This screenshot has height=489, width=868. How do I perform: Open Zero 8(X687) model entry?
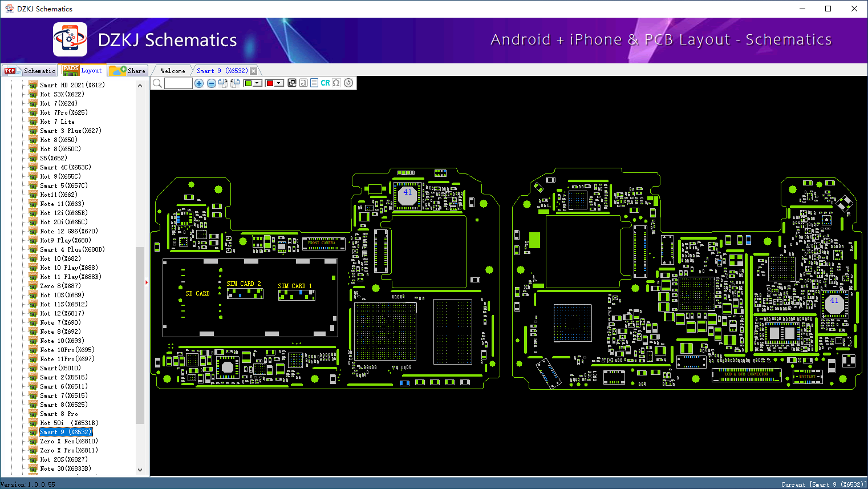coord(60,286)
